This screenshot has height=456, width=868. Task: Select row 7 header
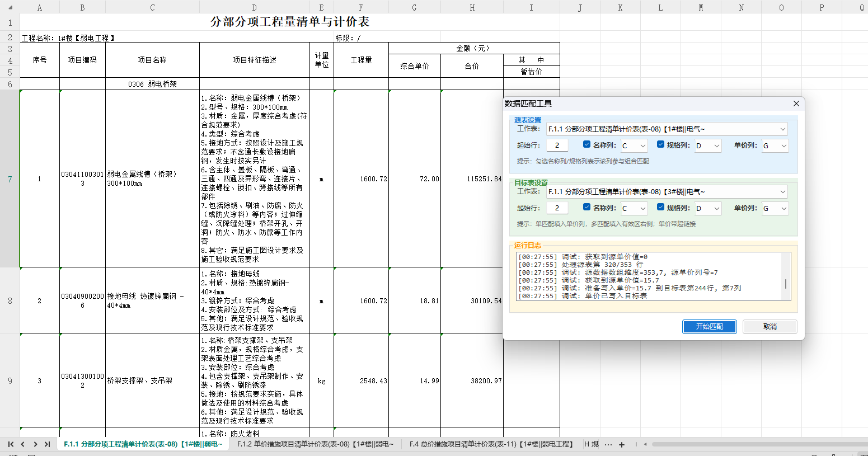10,179
